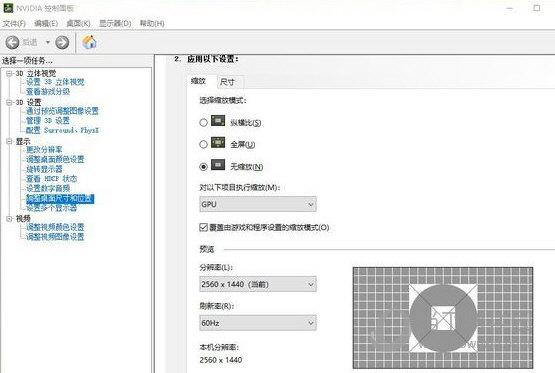Open 通过预览调整图像设置 link

coord(62,111)
